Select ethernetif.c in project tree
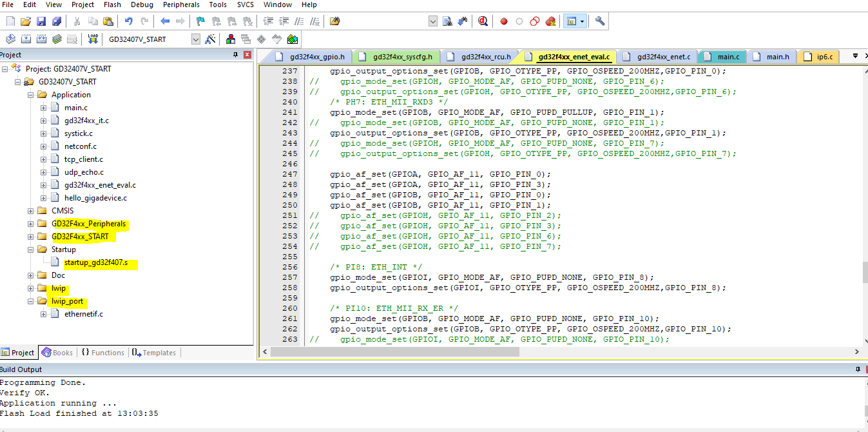The image size is (868, 432). point(83,314)
